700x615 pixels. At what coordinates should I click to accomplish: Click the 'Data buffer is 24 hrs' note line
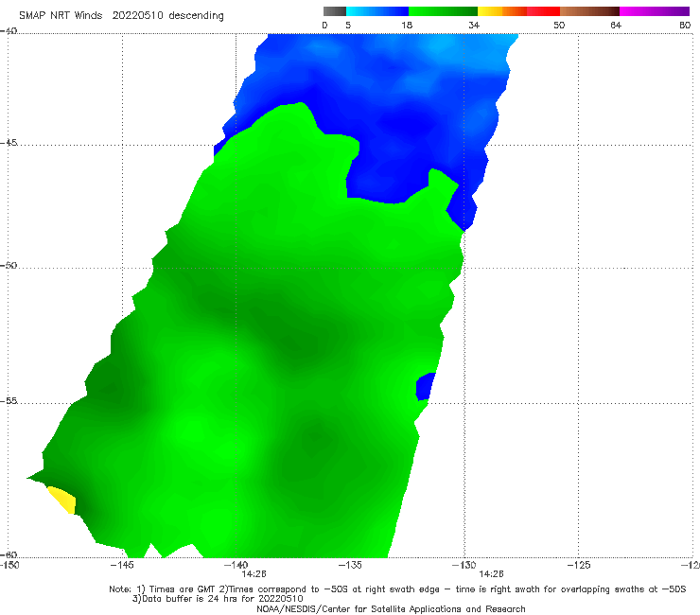(218, 599)
